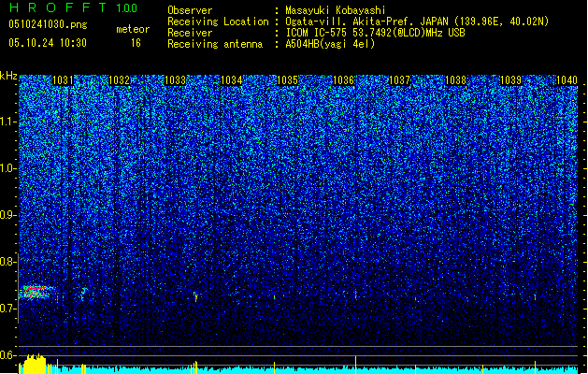The height and width of the screenshot is (374, 588).
Task: Select the ICOM IC-575 receiver description
Action: [x=375, y=33]
